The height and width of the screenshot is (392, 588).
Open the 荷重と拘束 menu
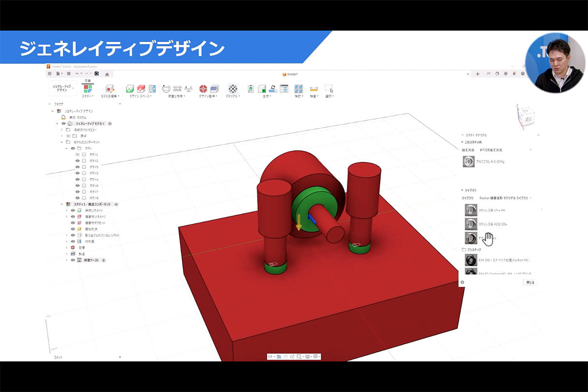coord(177,96)
